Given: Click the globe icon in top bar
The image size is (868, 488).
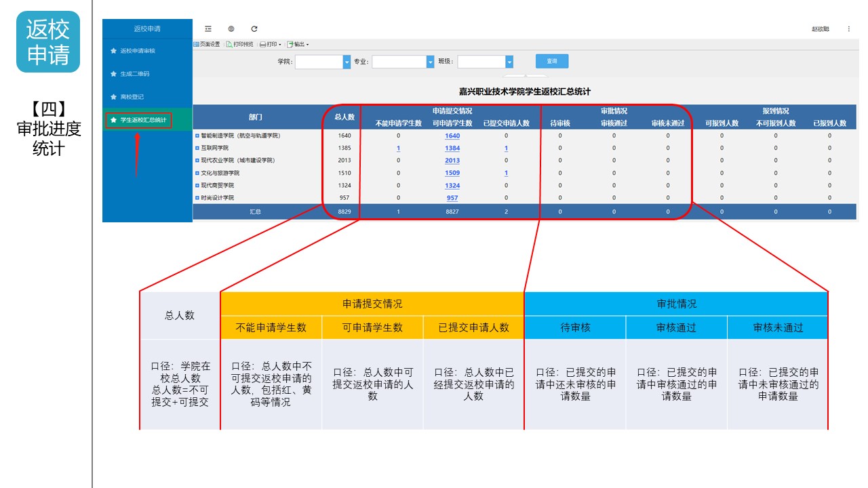Looking at the screenshot, I should pyautogui.click(x=231, y=29).
